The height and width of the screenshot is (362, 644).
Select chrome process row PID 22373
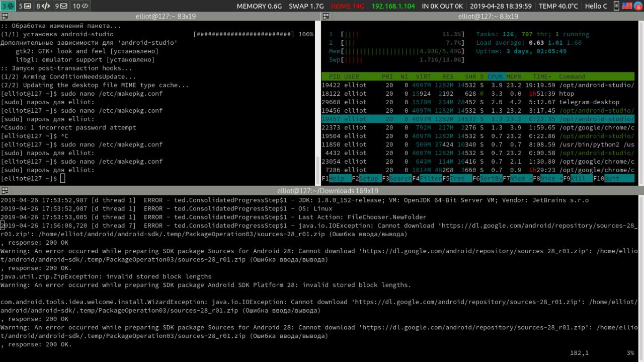pos(478,128)
